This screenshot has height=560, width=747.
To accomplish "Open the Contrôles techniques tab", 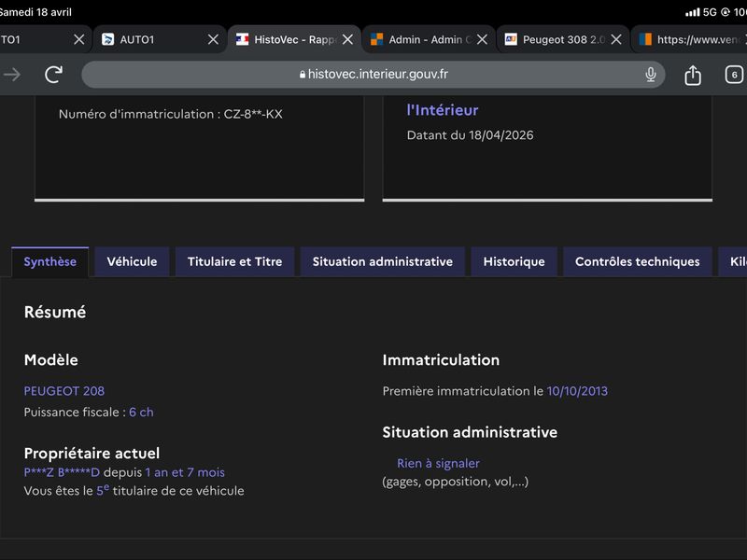I will [x=638, y=261].
